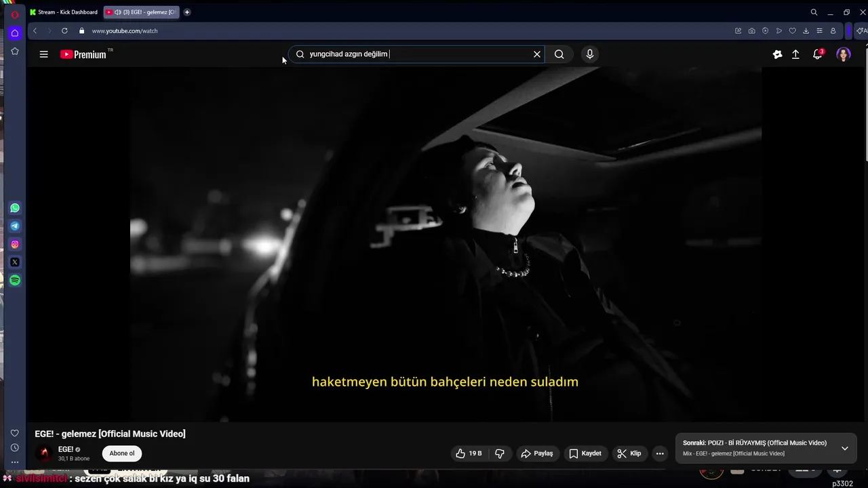
Task: Open ad blocker shield settings
Action: (x=765, y=30)
